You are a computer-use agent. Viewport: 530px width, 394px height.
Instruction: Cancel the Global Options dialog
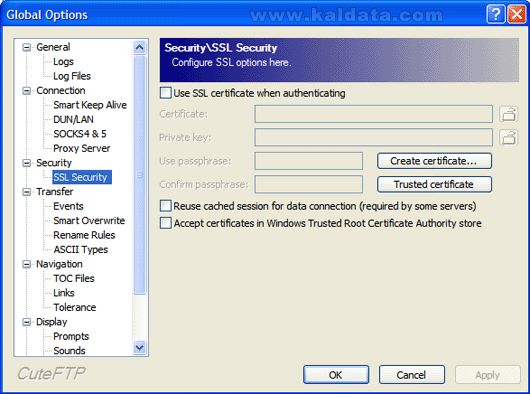coord(412,374)
